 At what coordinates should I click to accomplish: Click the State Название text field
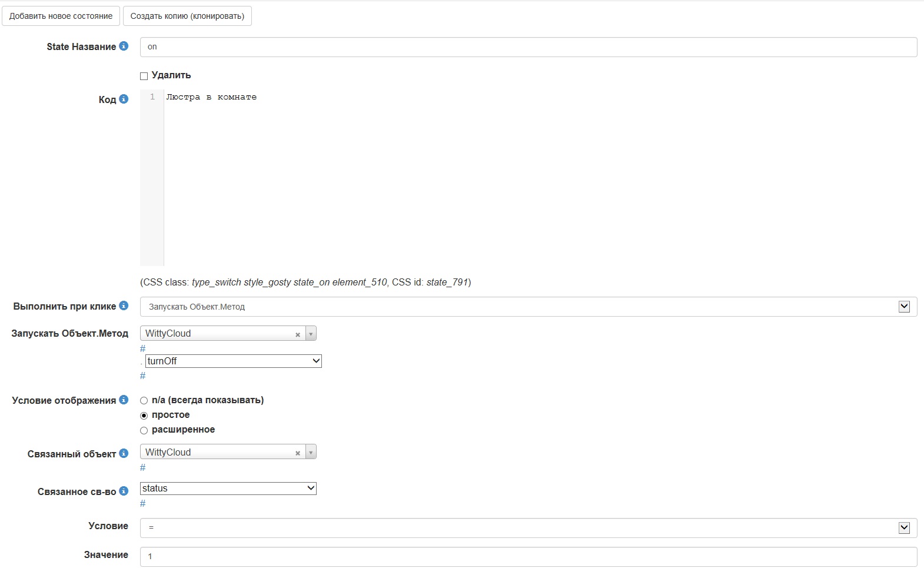[x=528, y=47]
